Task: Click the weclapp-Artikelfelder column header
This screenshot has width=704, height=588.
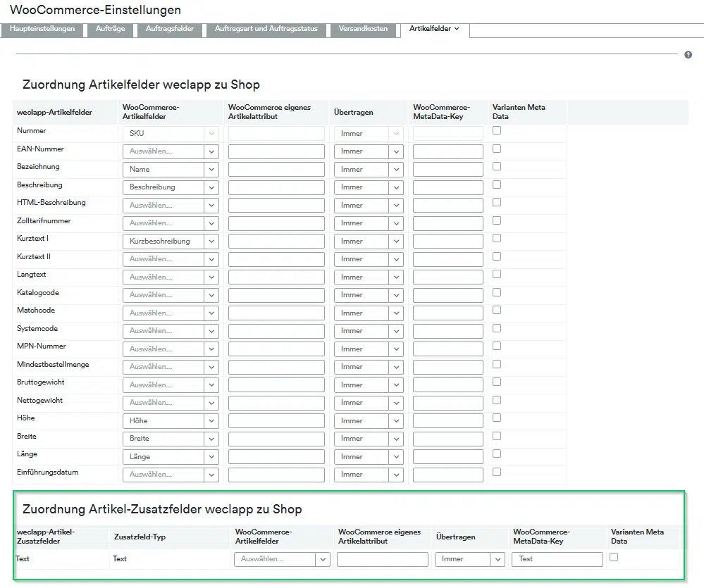Action: click(x=54, y=112)
